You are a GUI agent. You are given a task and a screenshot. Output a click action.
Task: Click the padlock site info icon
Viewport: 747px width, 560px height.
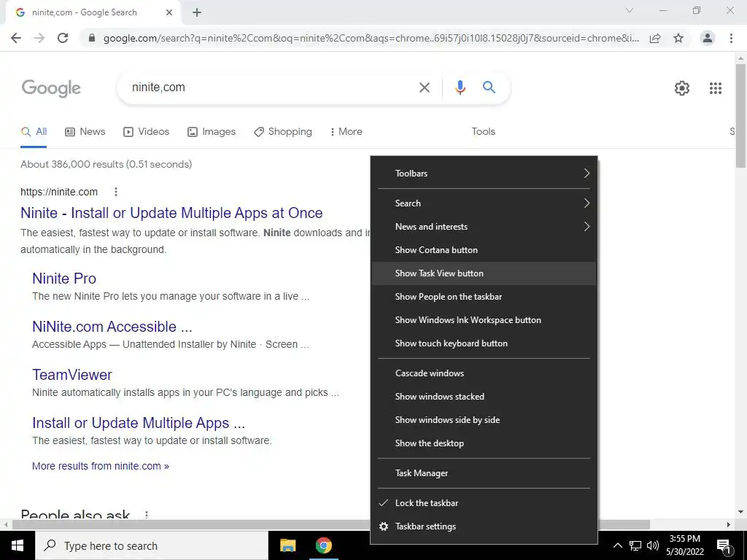92,38
